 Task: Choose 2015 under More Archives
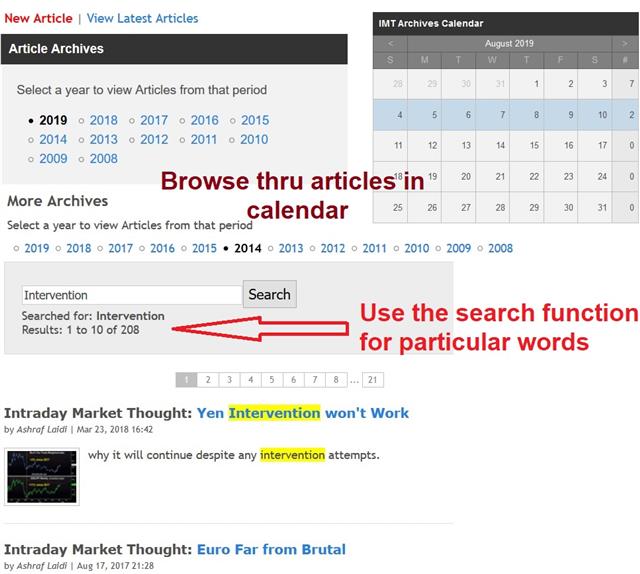pos(204,248)
